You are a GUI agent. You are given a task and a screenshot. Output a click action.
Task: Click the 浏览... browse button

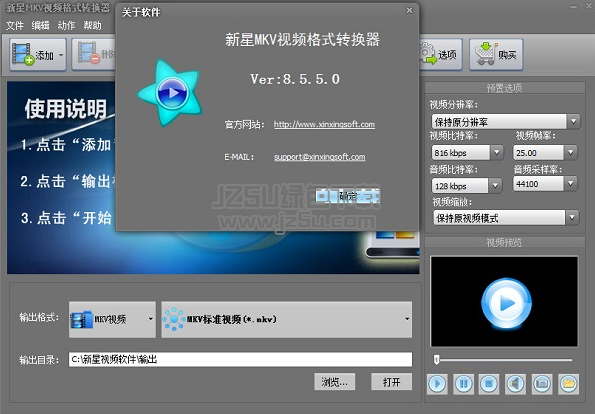pyautogui.click(x=334, y=382)
